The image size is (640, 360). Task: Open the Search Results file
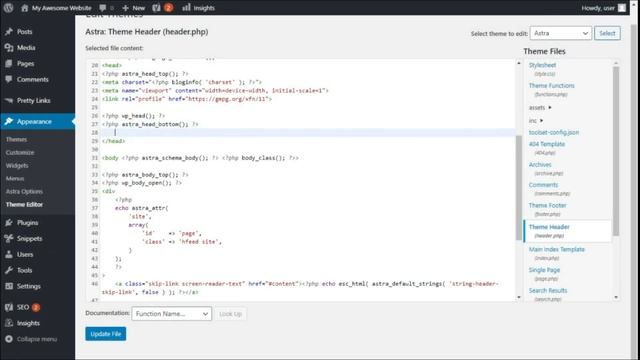(548, 290)
